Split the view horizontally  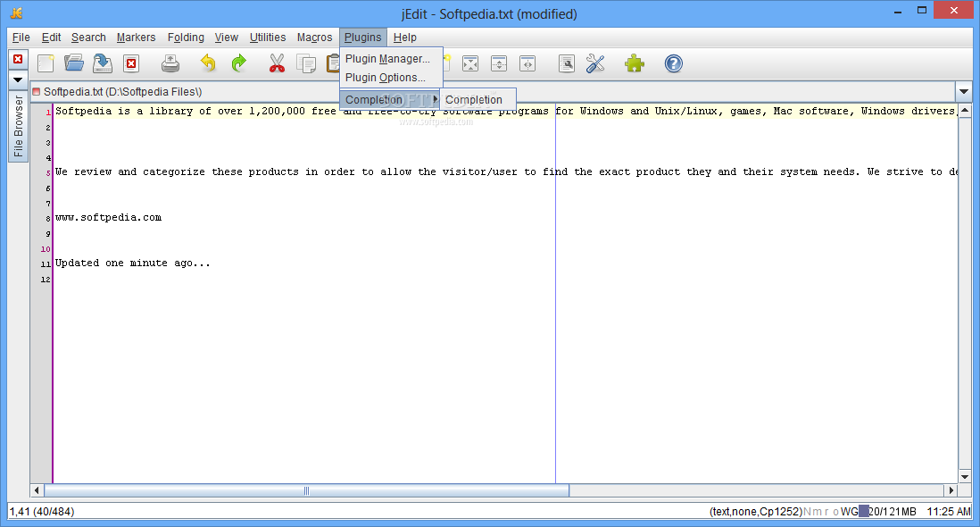[499, 63]
